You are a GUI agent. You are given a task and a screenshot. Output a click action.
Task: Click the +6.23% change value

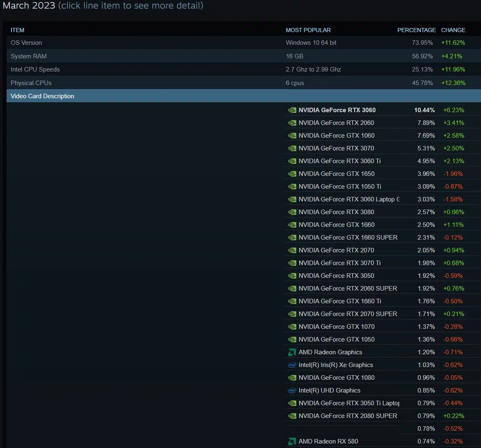click(454, 110)
